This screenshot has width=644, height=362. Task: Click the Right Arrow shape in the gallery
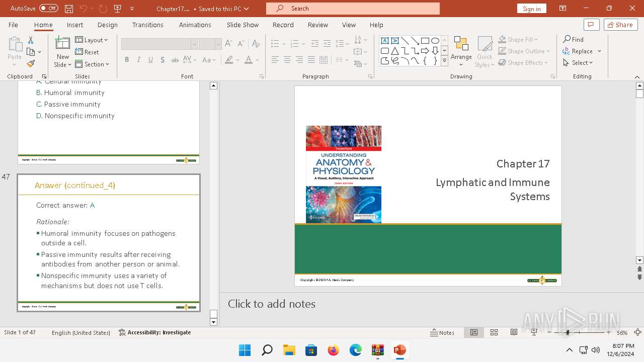pyautogui.click(x=425, y=51)
